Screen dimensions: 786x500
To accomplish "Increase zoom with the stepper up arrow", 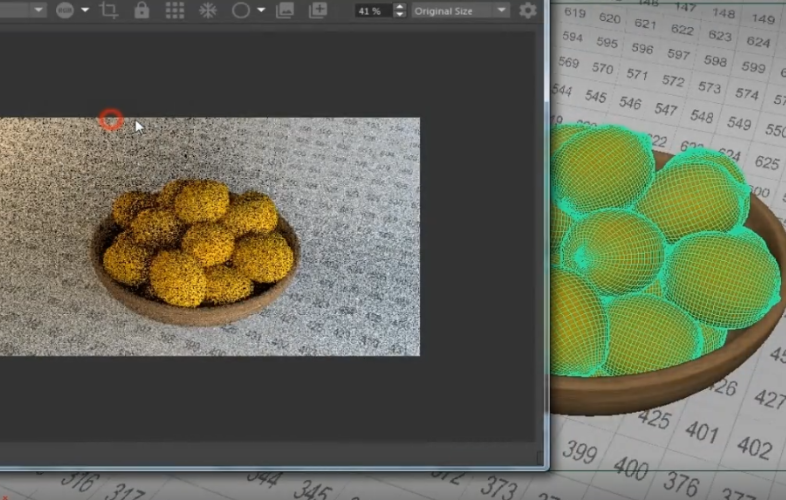I will [x=400, y=7].
